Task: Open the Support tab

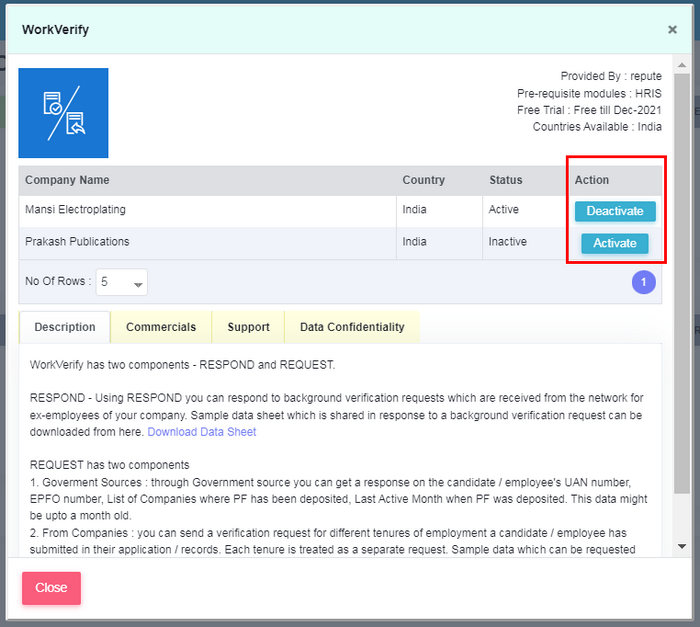Action: pos(248,327)
